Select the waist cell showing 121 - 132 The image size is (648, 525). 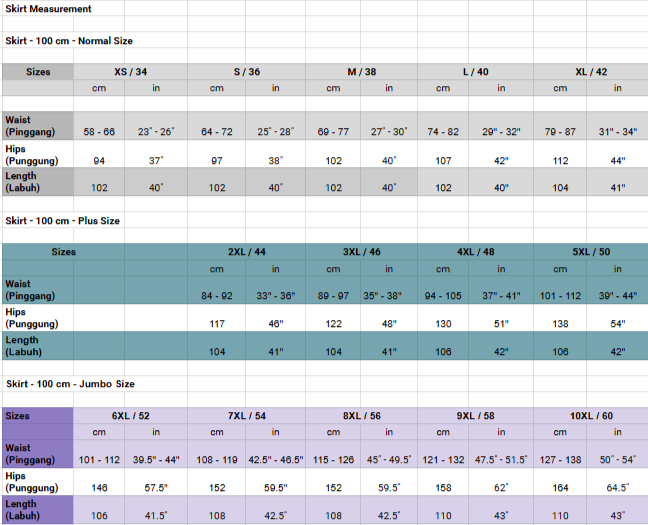pyautogui.click(x=446, y=459)
